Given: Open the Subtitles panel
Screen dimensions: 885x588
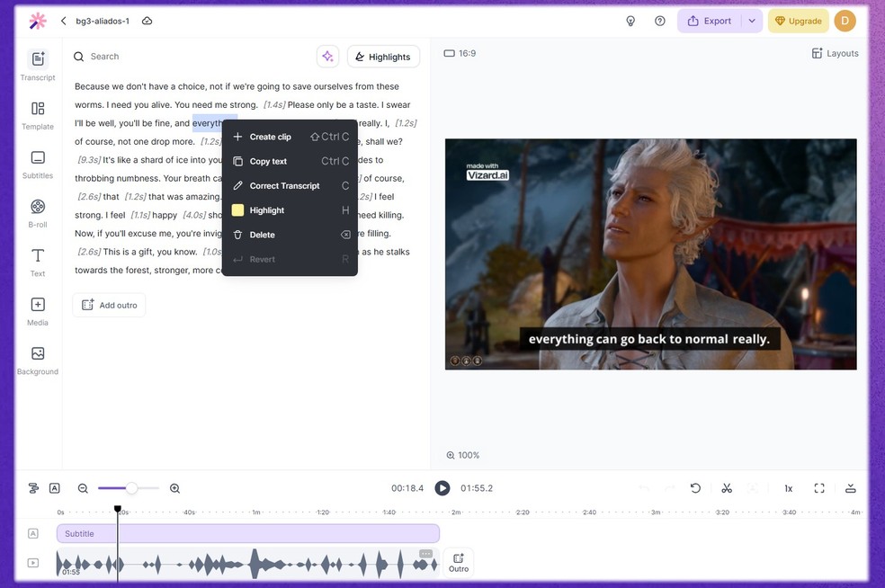Looking at the screenshot, I should tap(38, 165).
